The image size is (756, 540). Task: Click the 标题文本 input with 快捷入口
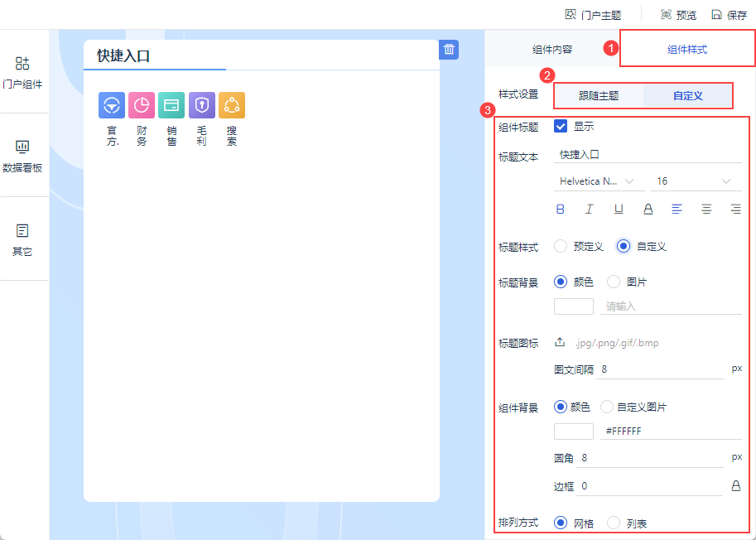648,155
